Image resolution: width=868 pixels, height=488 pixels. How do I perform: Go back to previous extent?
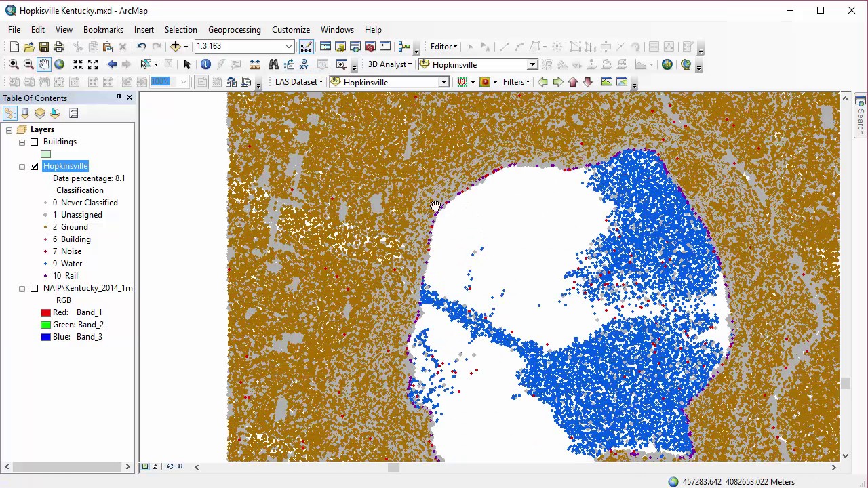[112, 64]
